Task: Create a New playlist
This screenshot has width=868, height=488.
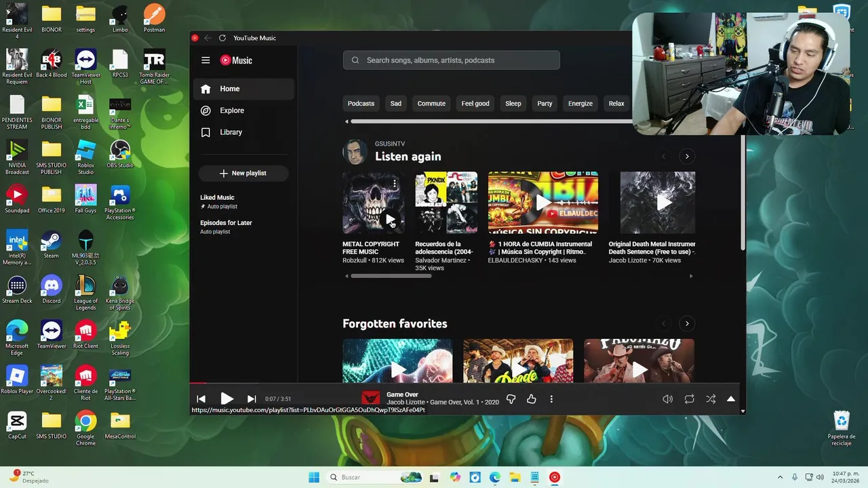Action: (x=243, y=174)
